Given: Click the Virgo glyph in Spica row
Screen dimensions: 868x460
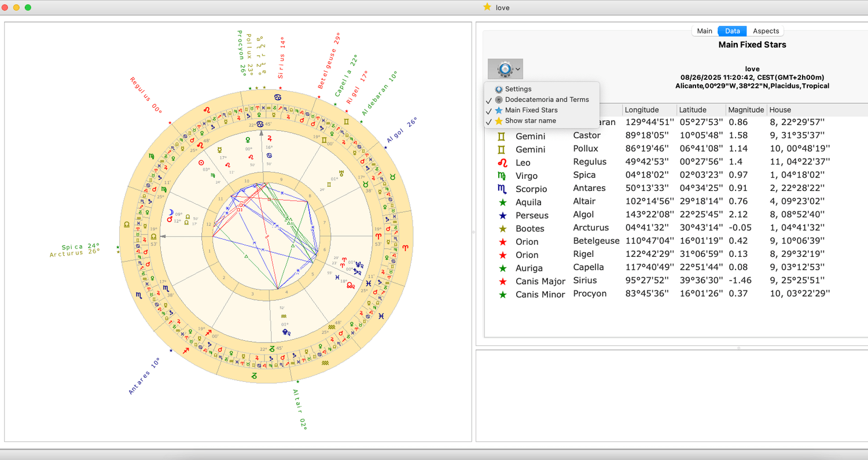Looking at the screenshot, I should click(502, 176).
